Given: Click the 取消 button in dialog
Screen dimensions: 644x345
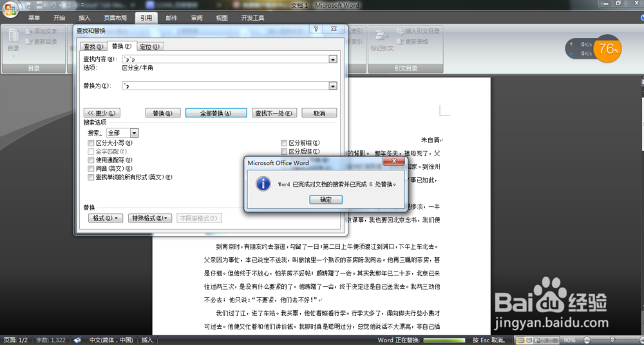Looking at the screenshot, I should click(319, 113).
